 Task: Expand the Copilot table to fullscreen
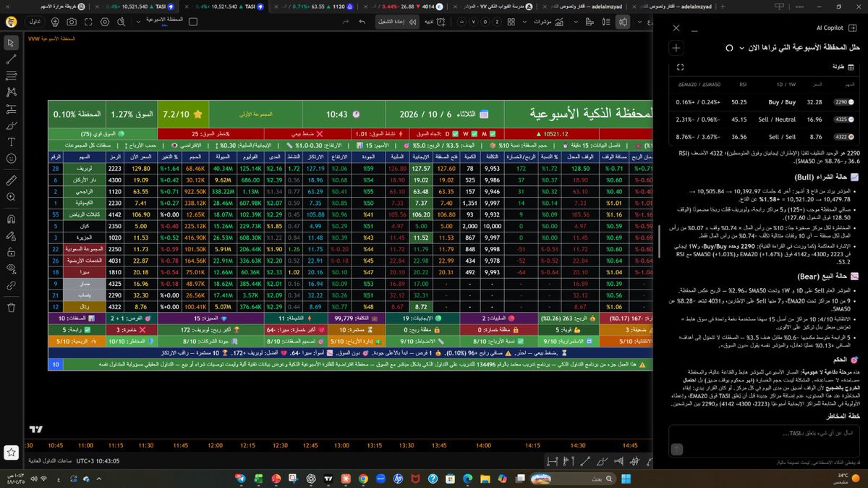680,67
